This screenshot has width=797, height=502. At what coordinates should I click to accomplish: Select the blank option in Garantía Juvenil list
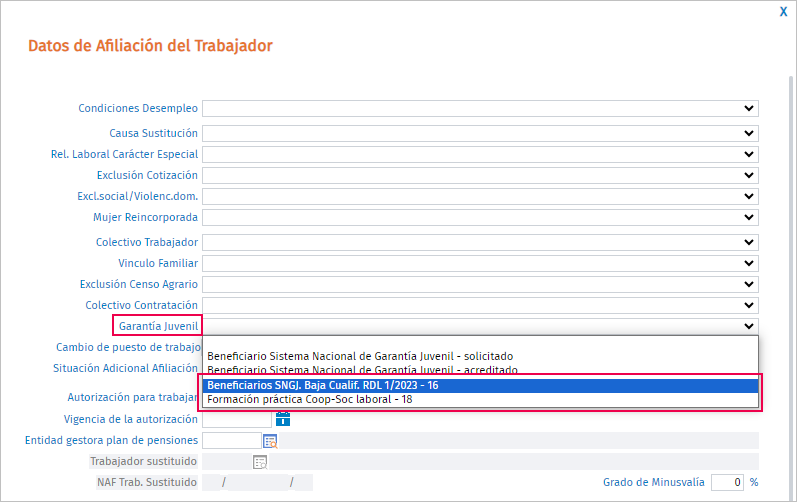(x=480, y=342)
